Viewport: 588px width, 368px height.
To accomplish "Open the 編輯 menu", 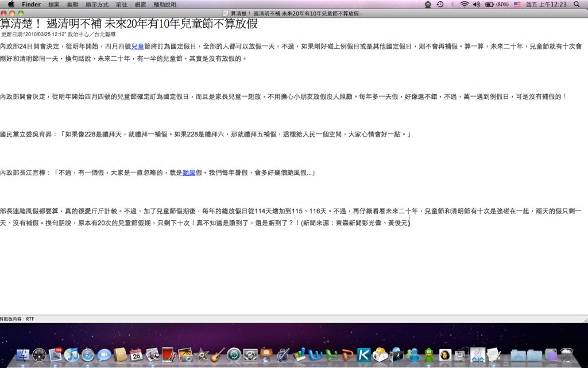I will click(72, 4).
